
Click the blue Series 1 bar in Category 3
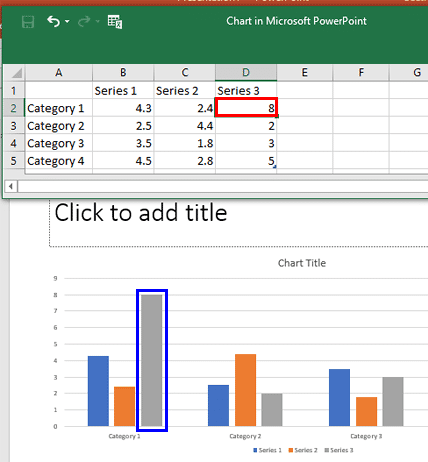click(x=339, y=397)
